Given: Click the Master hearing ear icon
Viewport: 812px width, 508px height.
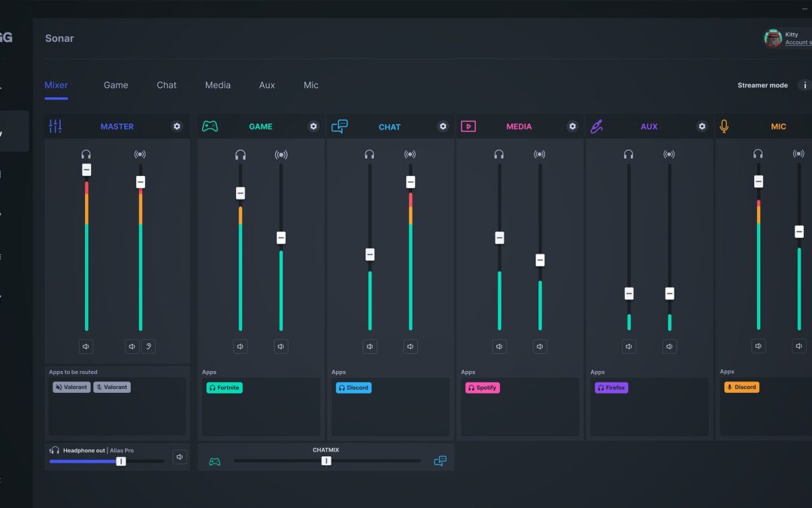Looking at the screenshot, I should [148, 346].
